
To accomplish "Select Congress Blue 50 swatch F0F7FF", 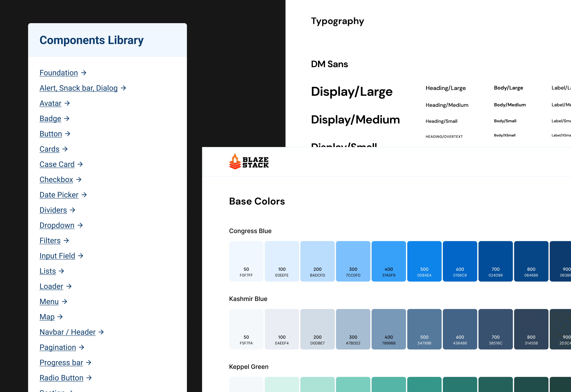I will point(246,261).
